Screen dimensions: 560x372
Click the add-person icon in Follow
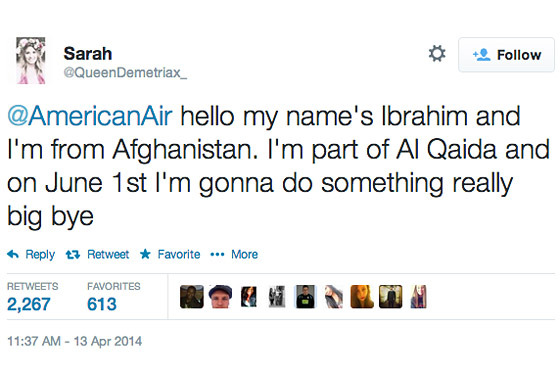481,55
